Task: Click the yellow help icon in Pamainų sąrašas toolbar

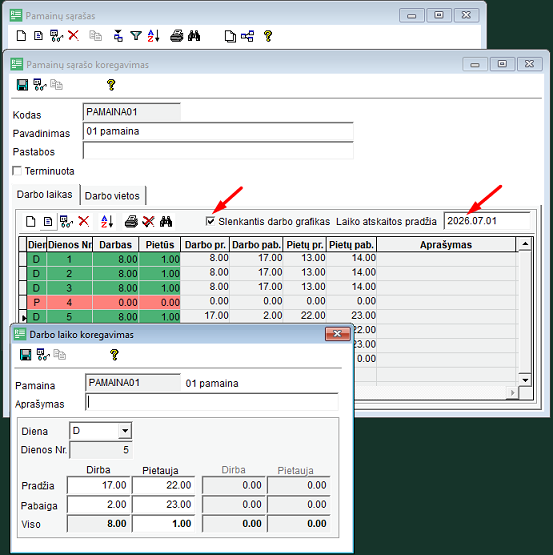Action: point(268,36)
